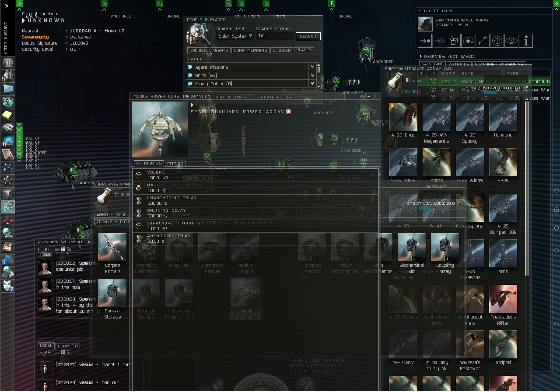This screenshot has height=392, width=560.
Task: Open the Fitting tab in the information window
Action: (175, 164)
